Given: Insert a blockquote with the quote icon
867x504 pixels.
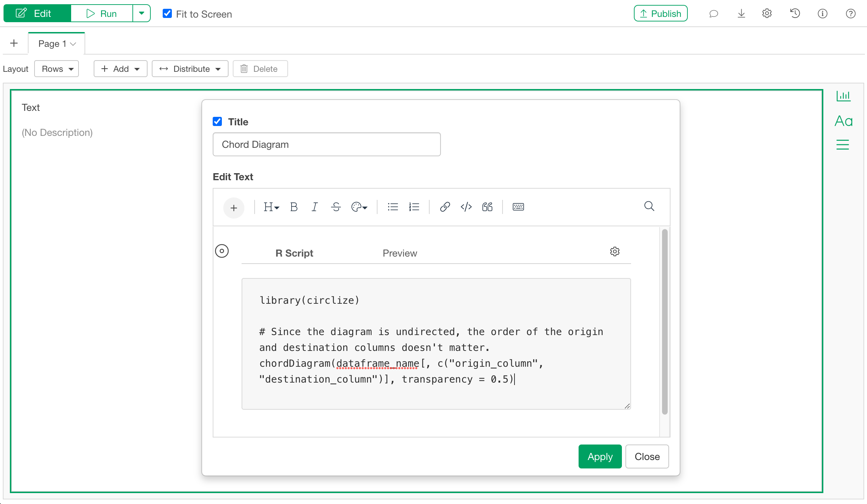Looking at the screenshot, I should 487,207.
